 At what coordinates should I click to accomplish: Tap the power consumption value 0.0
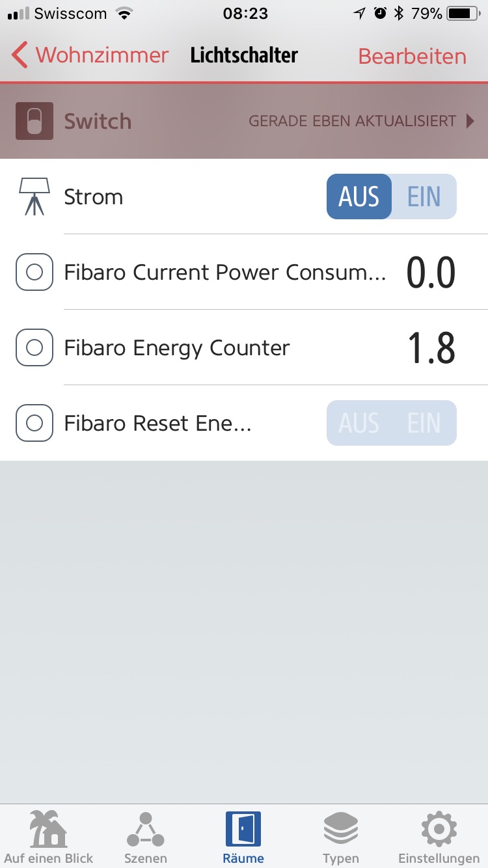[x=431, y=273]
